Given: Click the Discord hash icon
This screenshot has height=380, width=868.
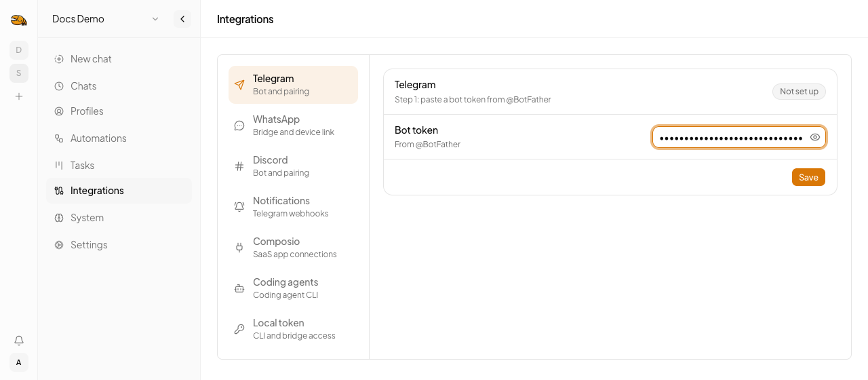Looking at the screenshot, I should tap(239, 166).
